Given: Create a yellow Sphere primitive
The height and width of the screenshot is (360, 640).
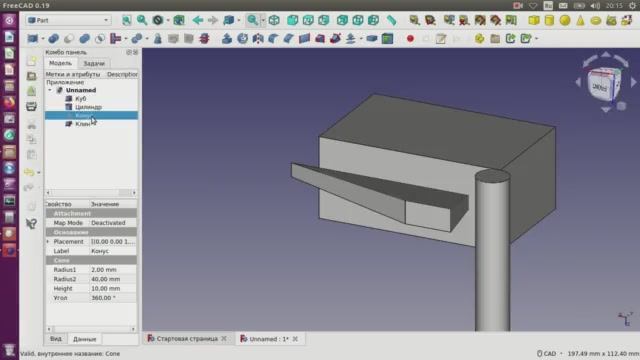Looking at the screenshot, I should pyautogui.click(x=565, y=20).
